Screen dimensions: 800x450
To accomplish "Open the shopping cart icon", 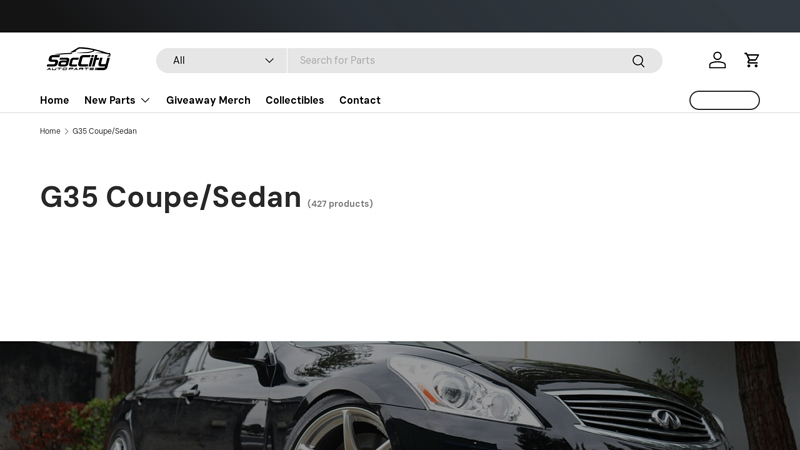I will coord(752,60).
